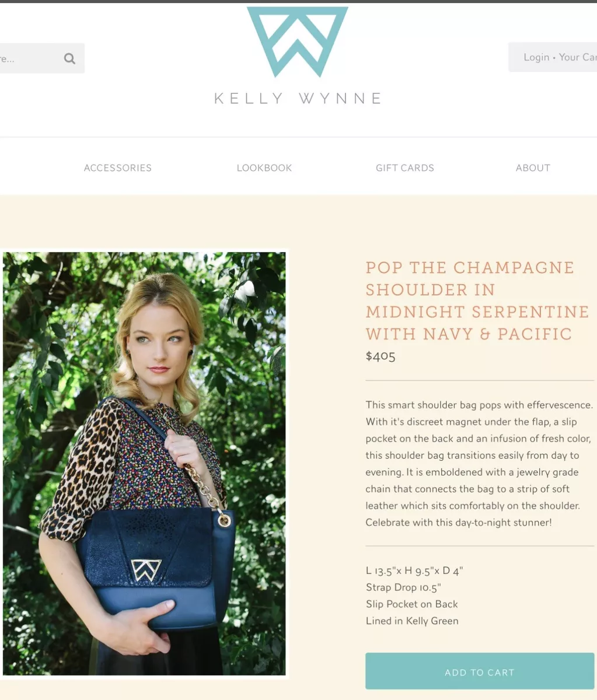Add the bag to cart
This screenshot has height=700, width=597.
(x=480, y=671)
